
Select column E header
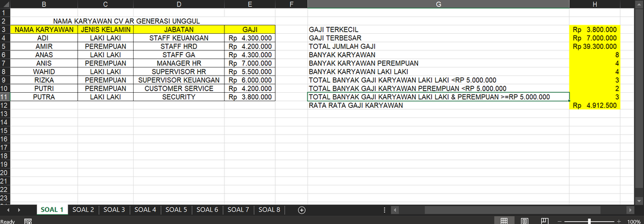point(251,4)
